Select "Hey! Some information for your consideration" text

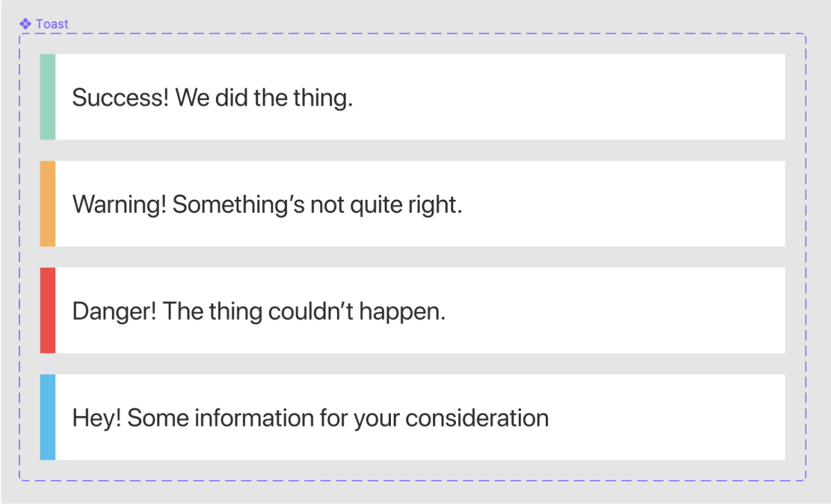pyautogui.click(x=310, y=418)
